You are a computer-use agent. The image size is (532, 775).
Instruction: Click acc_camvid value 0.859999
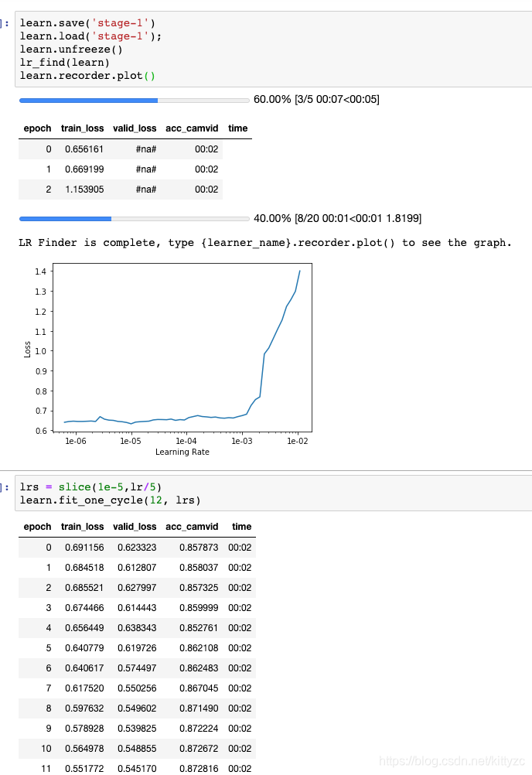[199, 608]
